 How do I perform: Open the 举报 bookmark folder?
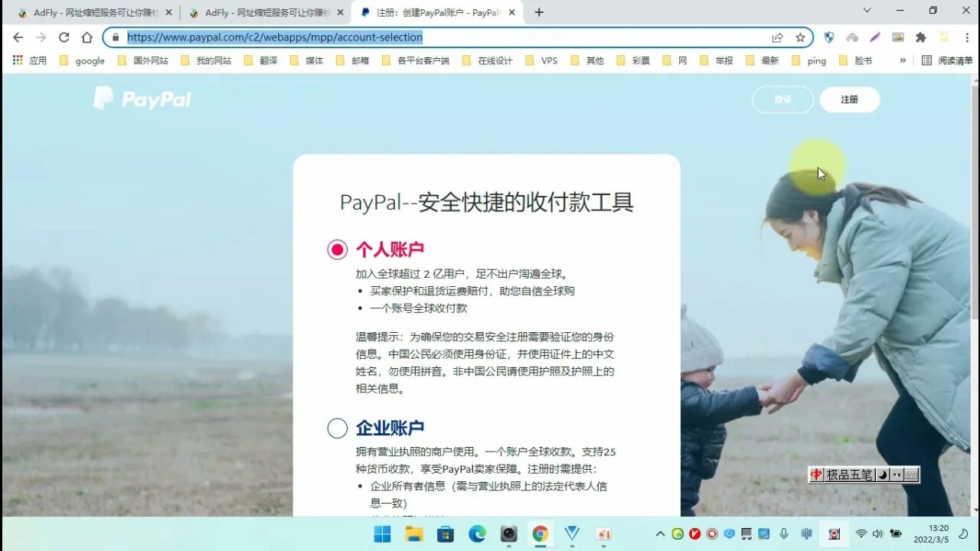[x=717, y=60]
